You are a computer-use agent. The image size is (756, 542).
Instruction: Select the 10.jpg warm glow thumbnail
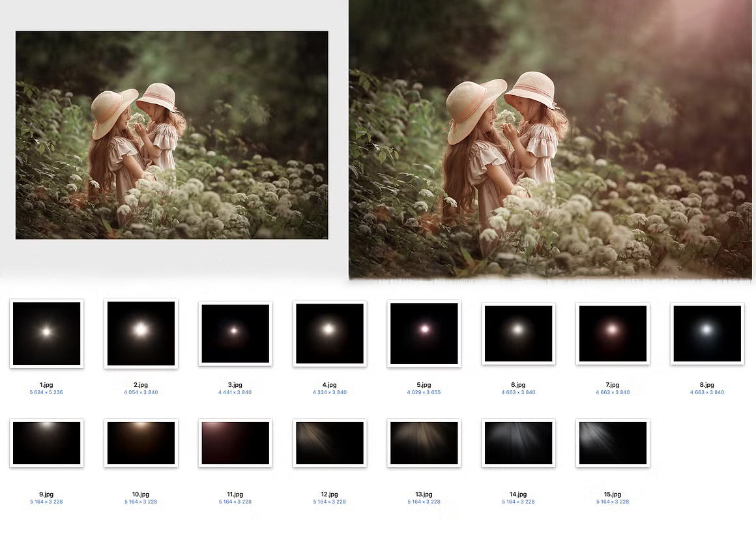(141, 443)
